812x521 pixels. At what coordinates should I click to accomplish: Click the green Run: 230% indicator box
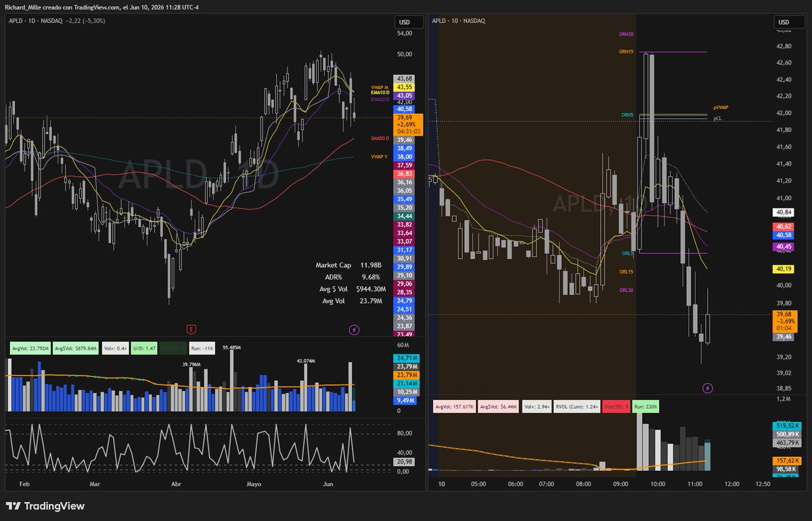[x=646, y=407]
